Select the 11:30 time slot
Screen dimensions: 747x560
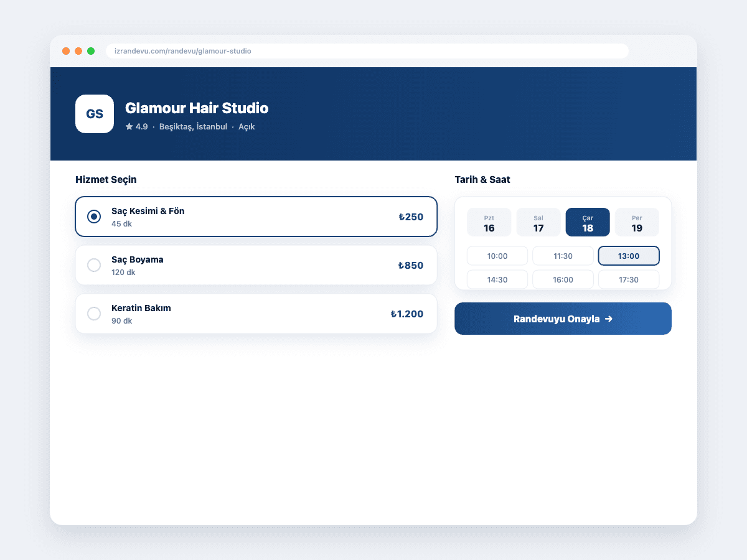[x=563, y=256]
